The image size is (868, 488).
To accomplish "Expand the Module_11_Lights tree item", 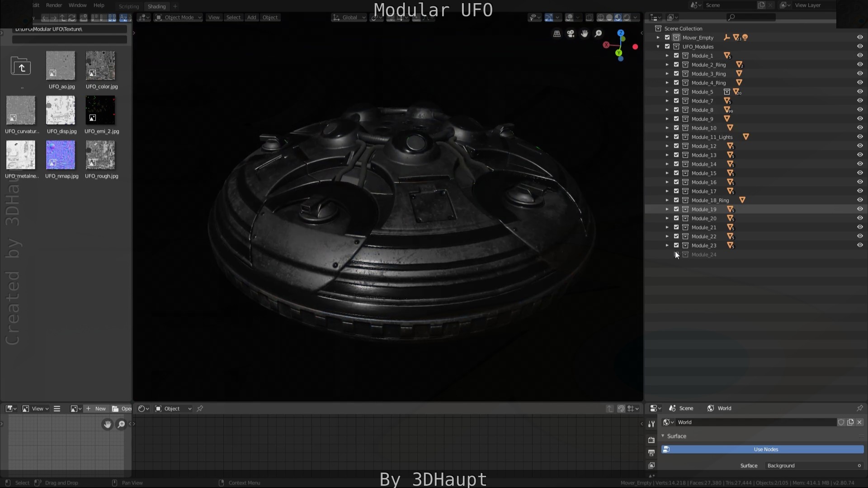I will pyautogui.click(x=668, y=137).
